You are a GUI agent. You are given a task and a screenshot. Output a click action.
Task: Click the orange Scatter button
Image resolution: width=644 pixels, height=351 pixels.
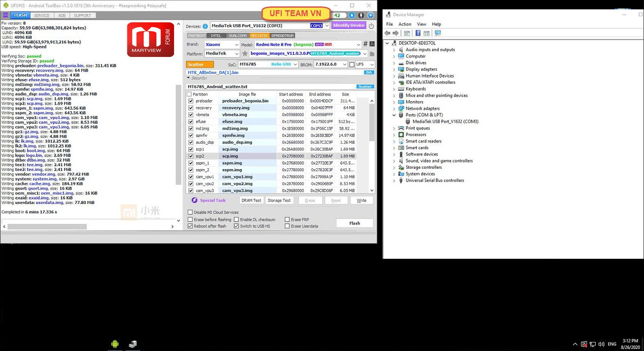point(200,64)
